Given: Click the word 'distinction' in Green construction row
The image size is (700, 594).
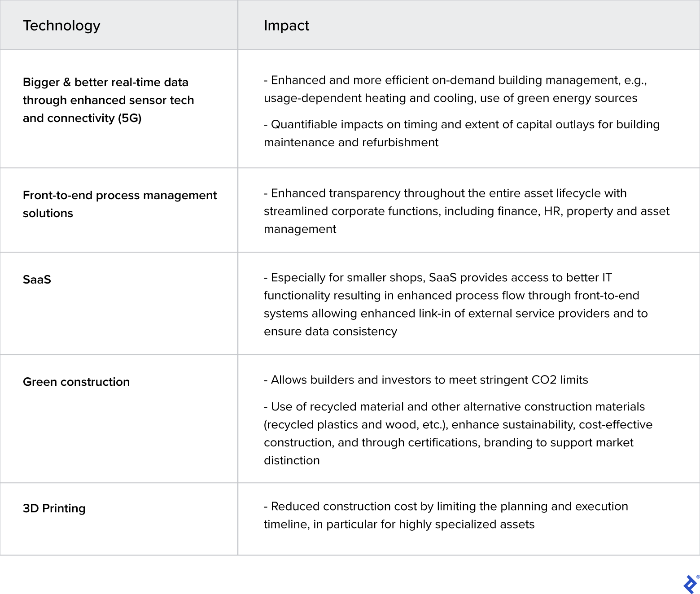Looking at the screenshot, I should [292, 460].
